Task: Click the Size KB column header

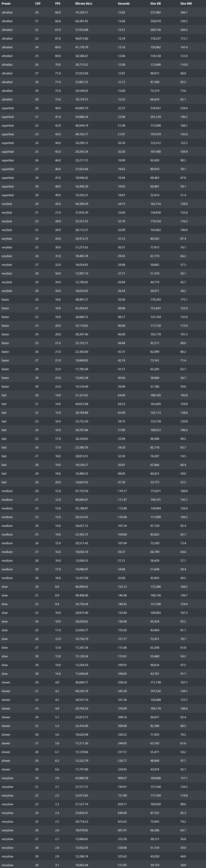Action: (x=156, y=3)
